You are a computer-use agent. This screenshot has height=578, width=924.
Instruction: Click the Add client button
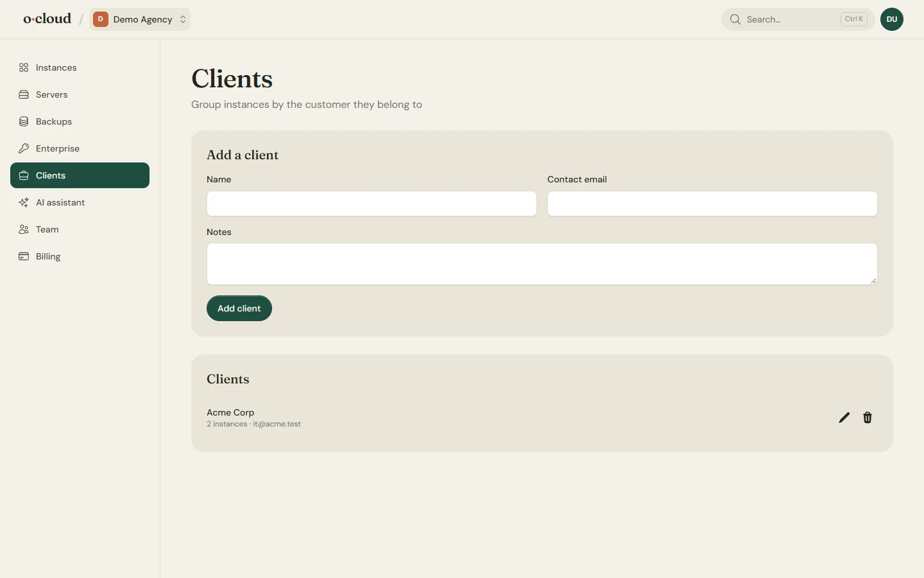click(239, 308)
